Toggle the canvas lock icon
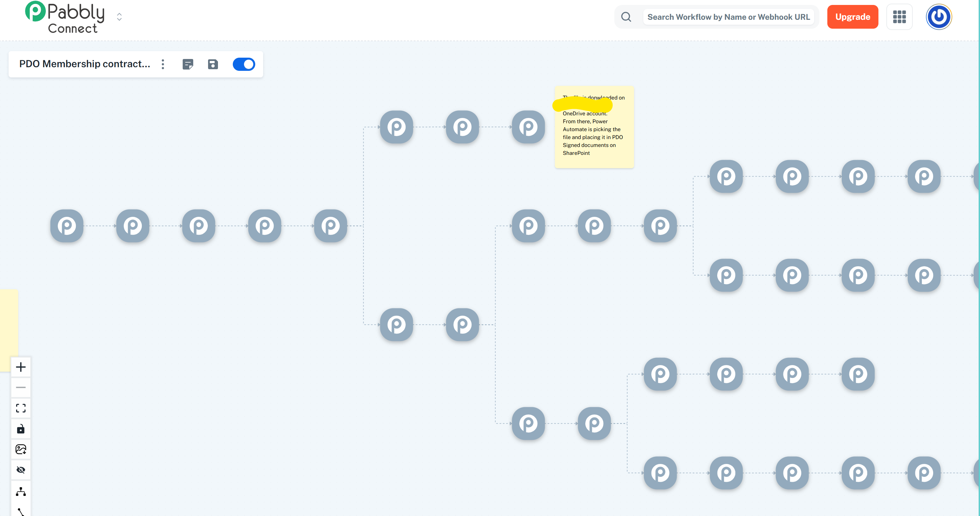Screen dimensions: 980x516 pyautogui.click(x=21, y=429)
